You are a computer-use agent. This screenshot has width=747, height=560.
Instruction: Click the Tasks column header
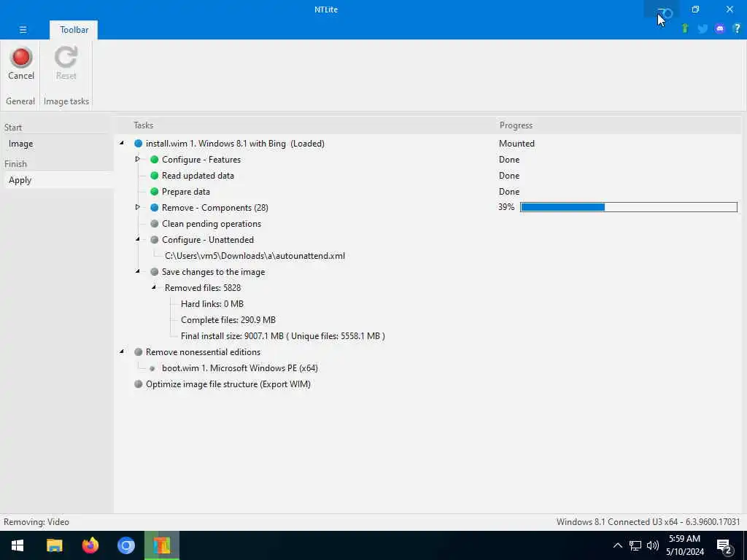click(144, 125)
